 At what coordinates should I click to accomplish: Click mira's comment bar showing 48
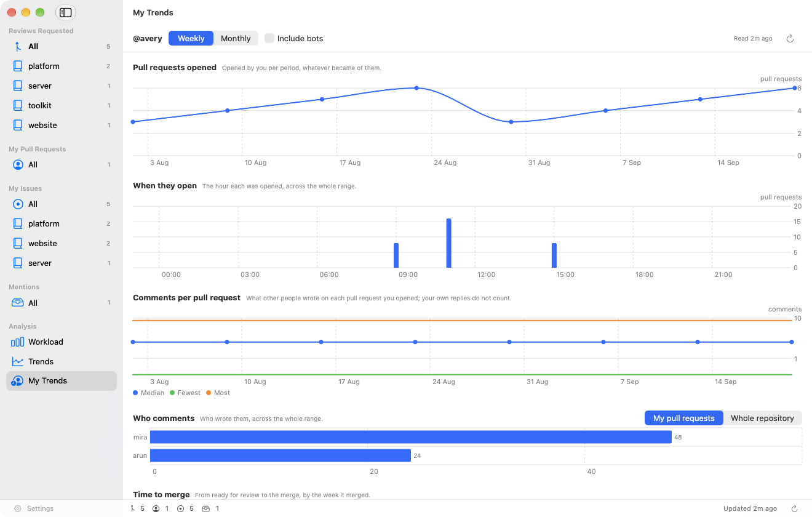pyautogui.click(x=410, y=437)
